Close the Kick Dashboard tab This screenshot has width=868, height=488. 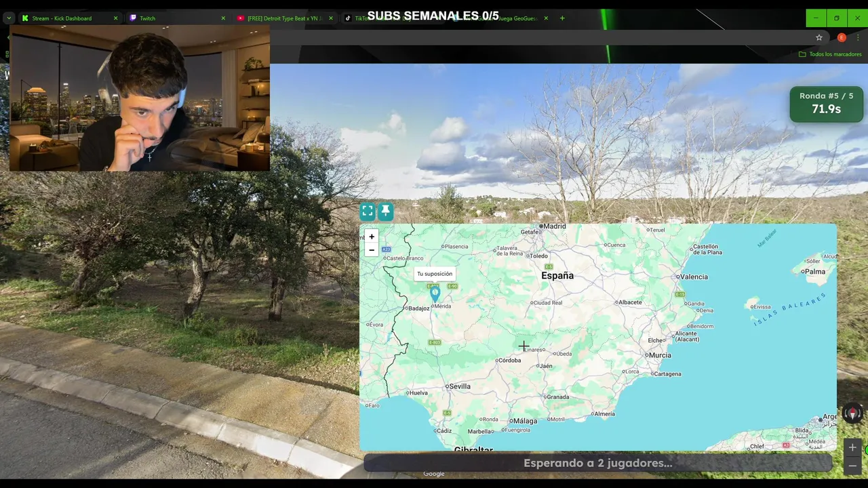click(115, 18)
